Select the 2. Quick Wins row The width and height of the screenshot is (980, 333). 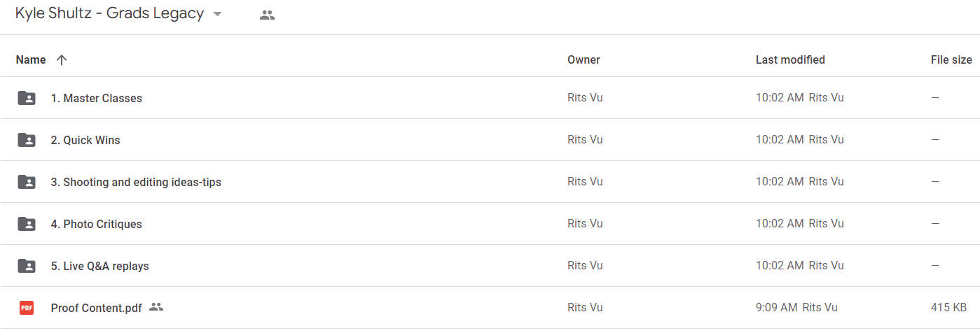click(490, 140)
